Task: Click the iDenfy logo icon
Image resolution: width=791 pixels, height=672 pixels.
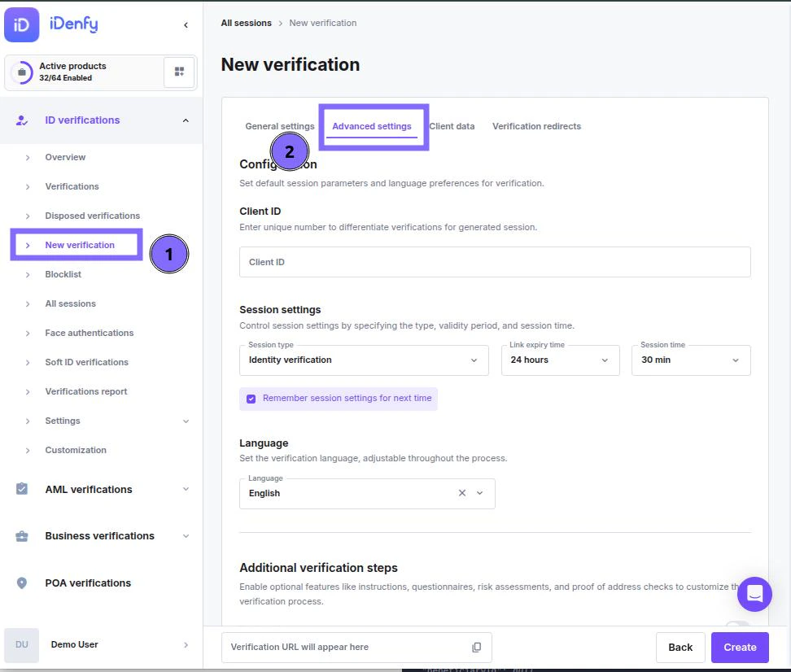Action: pos(22,24)
